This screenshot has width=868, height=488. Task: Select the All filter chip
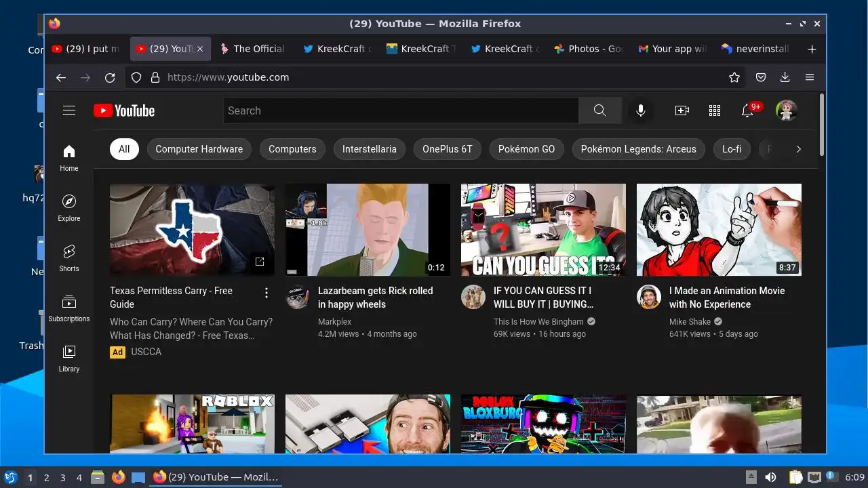point(124,149)
